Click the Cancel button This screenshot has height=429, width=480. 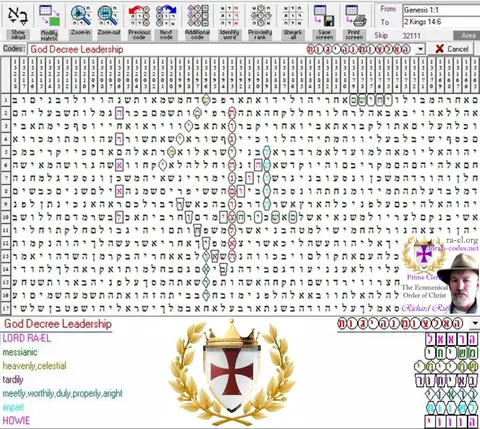pos(452,49)
